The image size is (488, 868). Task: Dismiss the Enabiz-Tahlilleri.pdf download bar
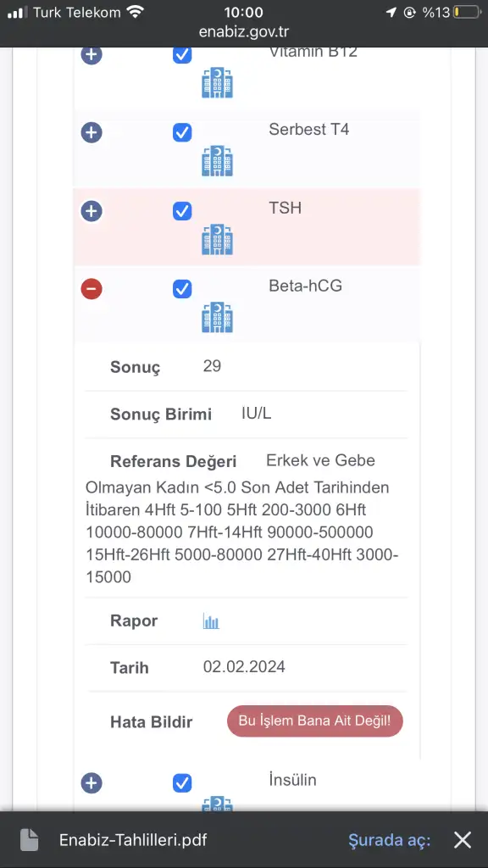point(463,840)
